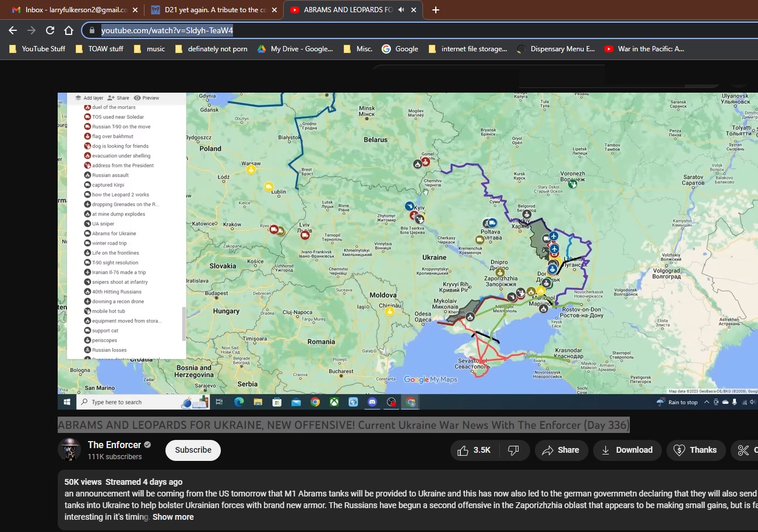Open the music bookmark folder

[x=149, y=49]
